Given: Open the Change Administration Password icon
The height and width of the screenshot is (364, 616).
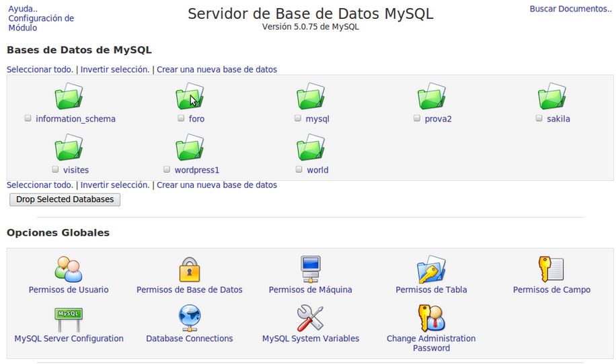Looking at the screenshot, I should click(x=431, y=318).
